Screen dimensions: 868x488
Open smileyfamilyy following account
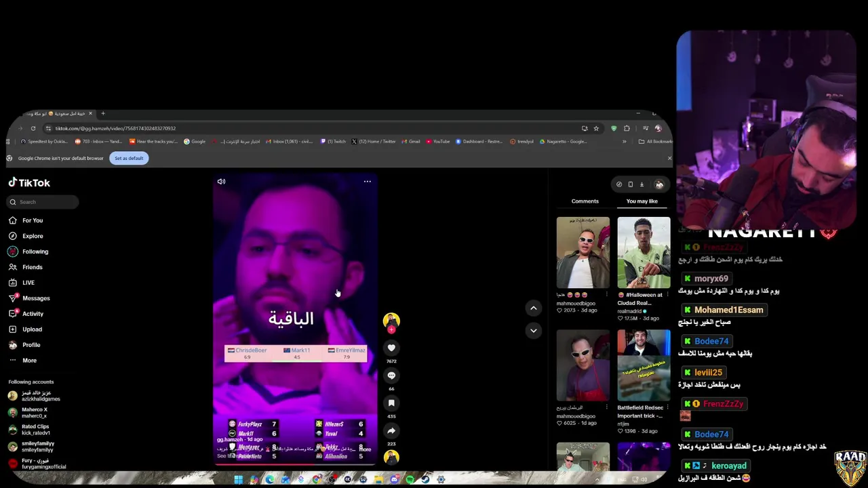pos(31,447)
